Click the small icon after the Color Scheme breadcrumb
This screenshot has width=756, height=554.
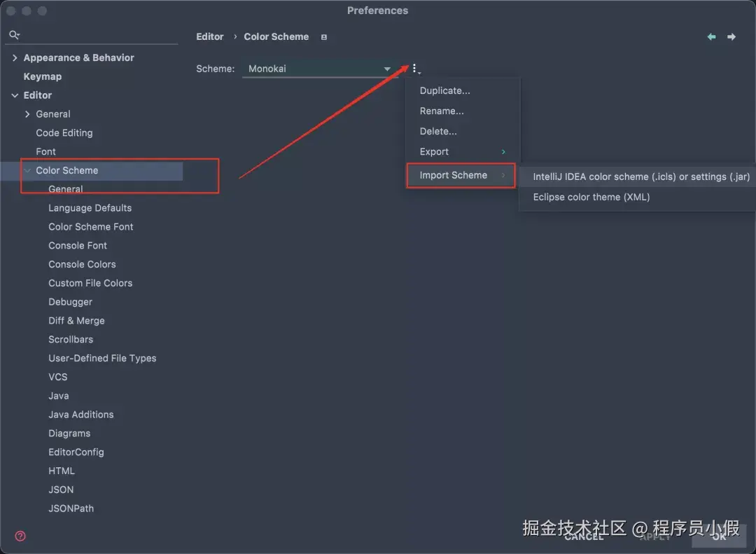click(x=324, y=36)
